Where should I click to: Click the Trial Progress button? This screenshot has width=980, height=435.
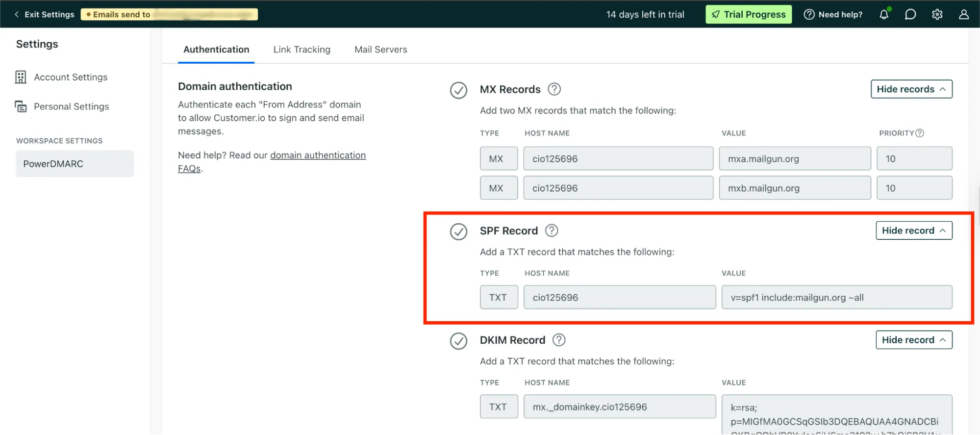pos(749,14)
